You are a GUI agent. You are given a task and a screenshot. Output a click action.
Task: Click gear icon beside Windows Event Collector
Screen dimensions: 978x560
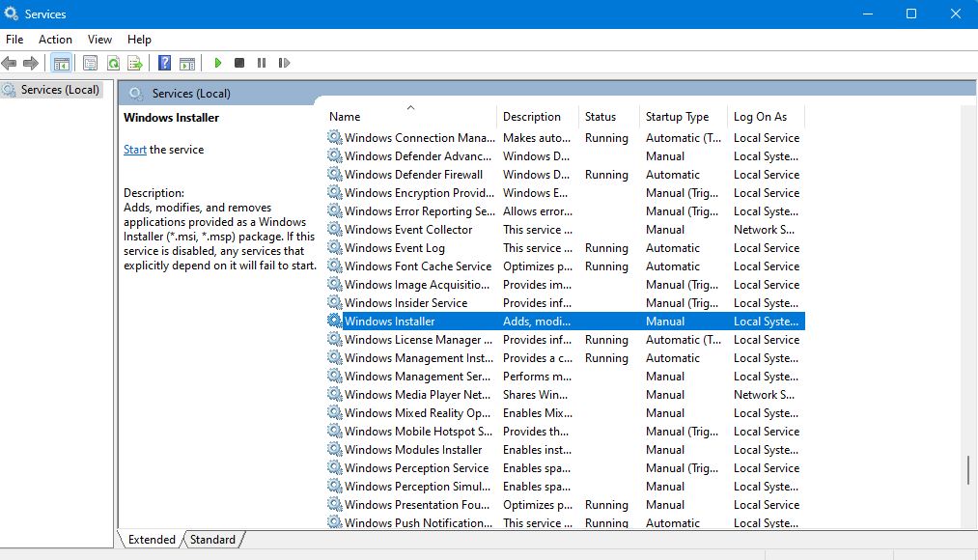(x=335, y=229)
